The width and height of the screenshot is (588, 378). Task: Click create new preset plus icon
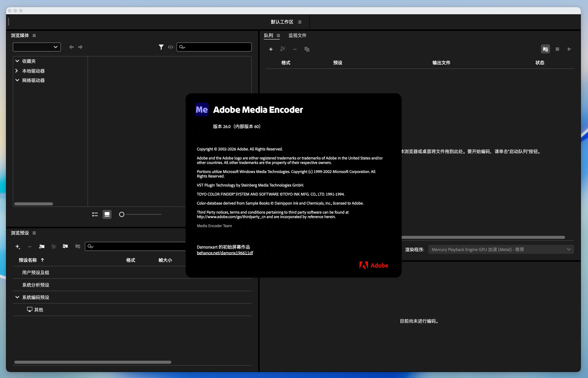(17, 246)
